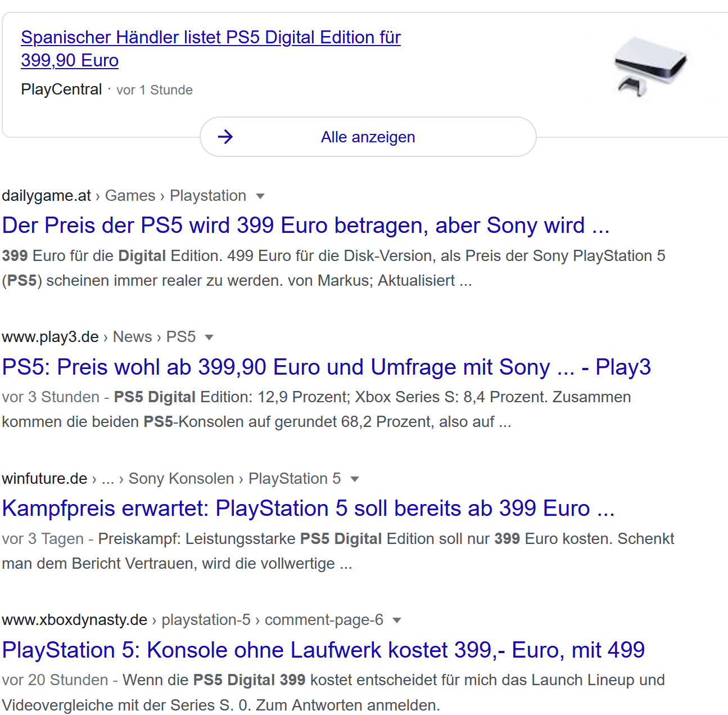Expand dropdown arrow next to www.xboxdynasty.de breadcrumb
The width and height of the screenshot is (728, 715).
point(397,620)
